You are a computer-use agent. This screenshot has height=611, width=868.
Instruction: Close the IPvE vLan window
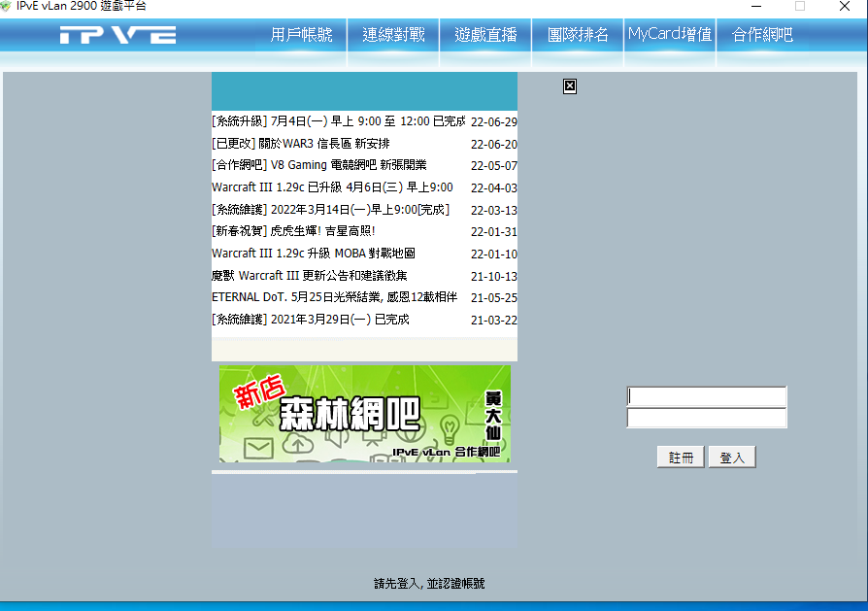click(844, 6)
